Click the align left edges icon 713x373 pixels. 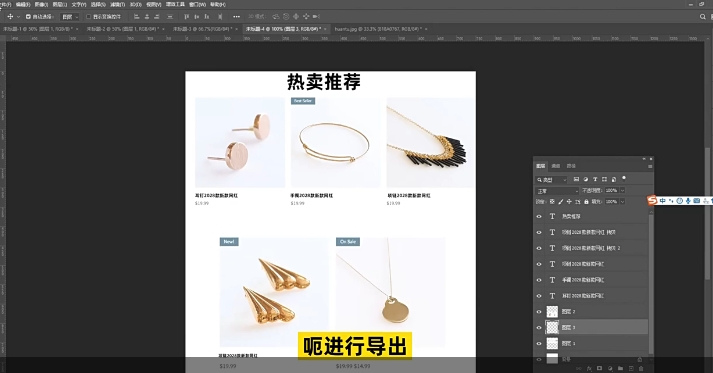(136, 16)
